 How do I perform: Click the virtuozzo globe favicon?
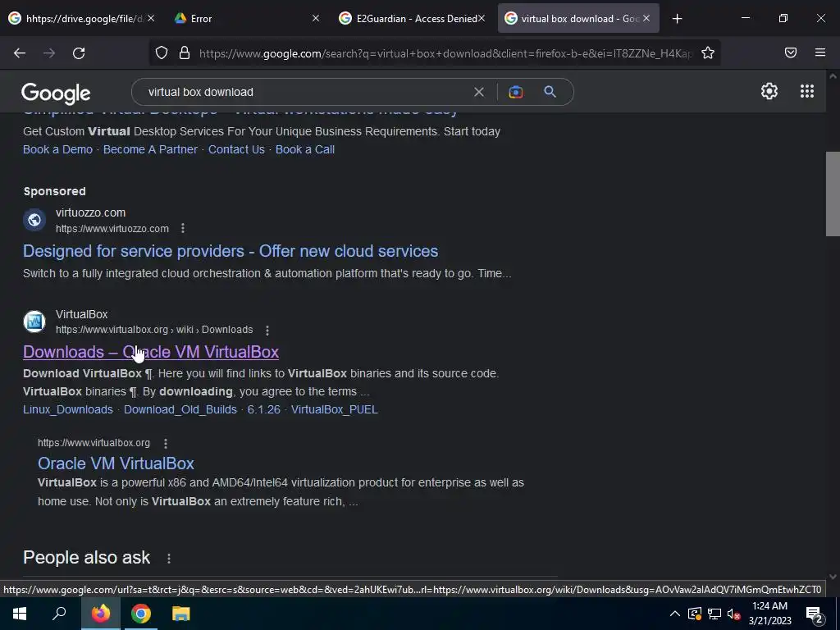[x=34, y=220]
